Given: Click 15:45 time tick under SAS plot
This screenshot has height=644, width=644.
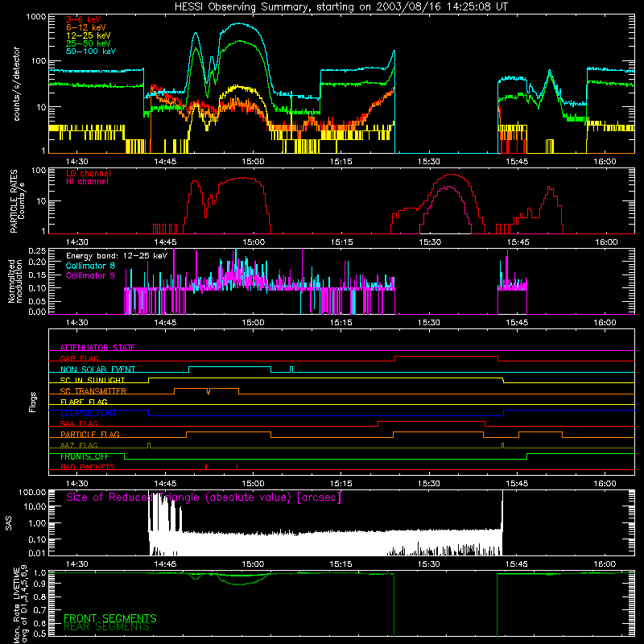Looking at the screenshot, I should point(517,564).
